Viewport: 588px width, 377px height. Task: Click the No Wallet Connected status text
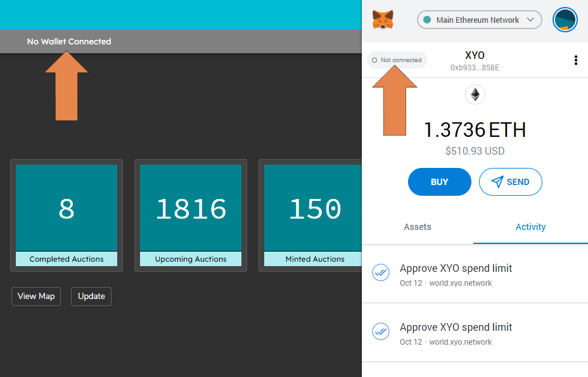[x=69, y=42]
